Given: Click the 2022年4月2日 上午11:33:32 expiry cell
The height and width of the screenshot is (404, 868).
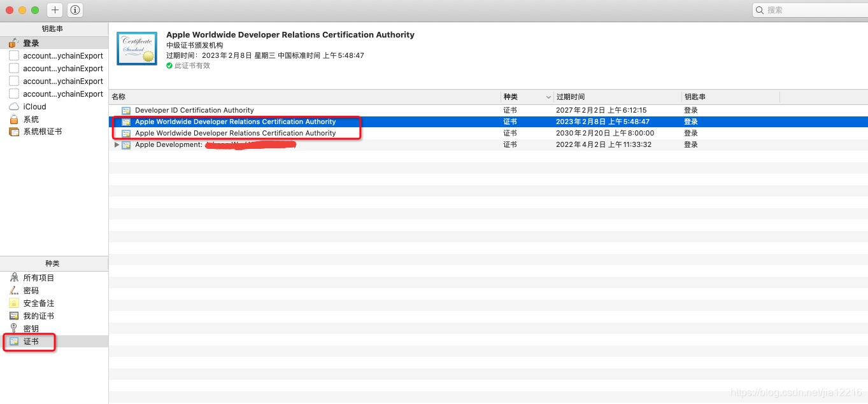Looking at the screenshot, I should (x=605, y=144).
